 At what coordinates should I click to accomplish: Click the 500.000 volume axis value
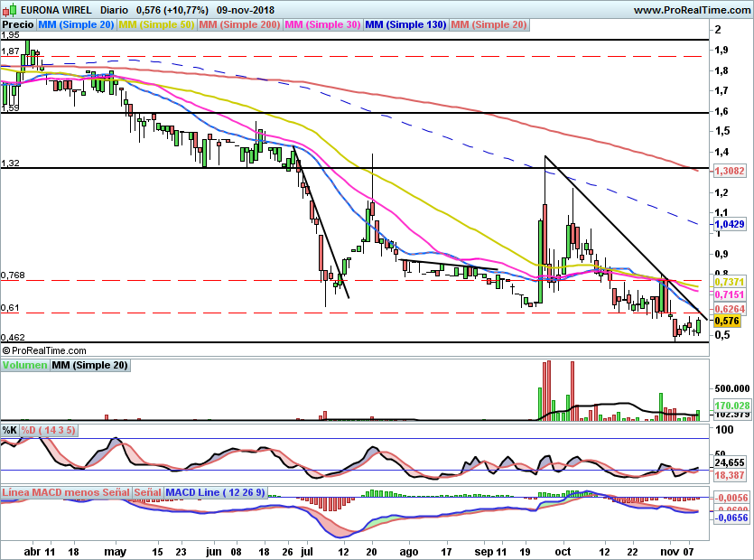(x=732, y=388)
